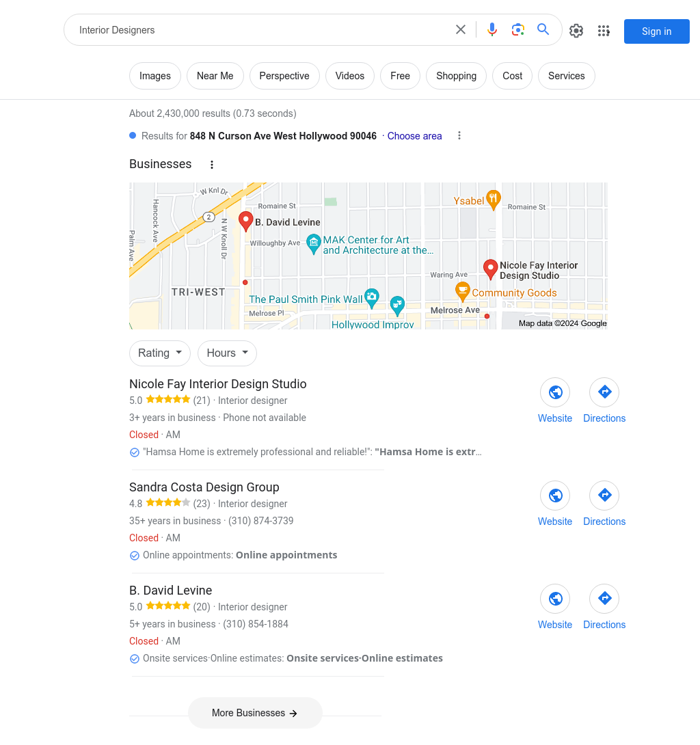Click inside the Interior Designers search field
This screenshot has height=745, width=700.
point(261,30)
